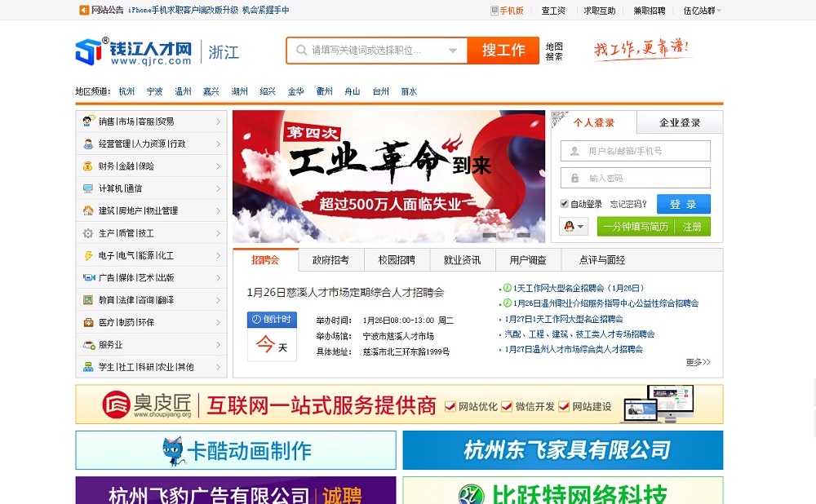816x504 pixels.
Task: Click the green 注册 button
Action: tap(692, 227)
